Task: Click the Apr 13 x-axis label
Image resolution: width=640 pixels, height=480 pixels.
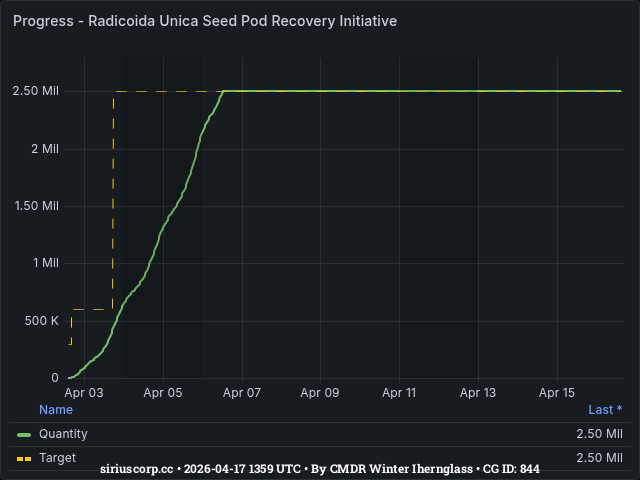Action: tap(478, 393)
